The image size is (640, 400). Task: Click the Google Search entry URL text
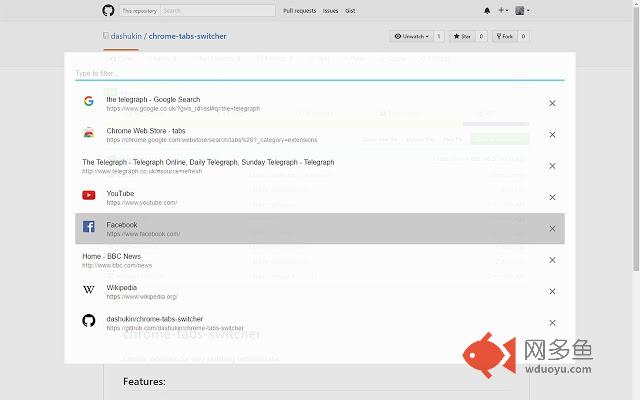click(x=183, y=109)
